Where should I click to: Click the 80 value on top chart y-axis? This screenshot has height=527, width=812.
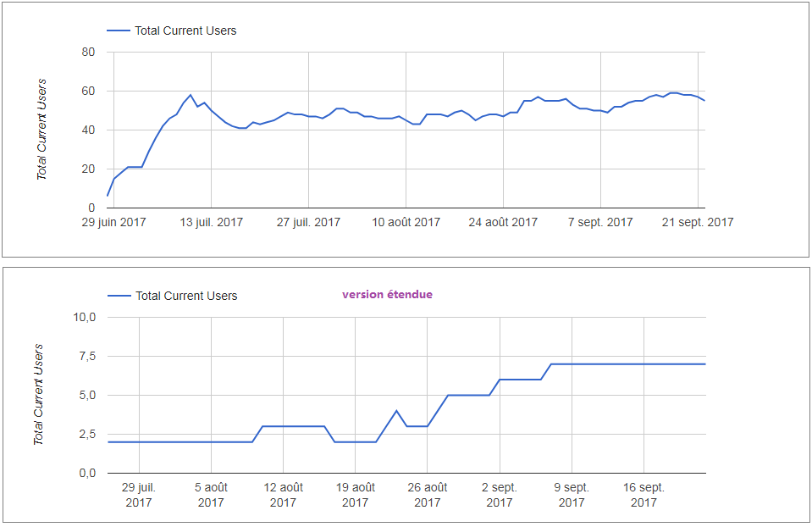(x=87, y=53)
